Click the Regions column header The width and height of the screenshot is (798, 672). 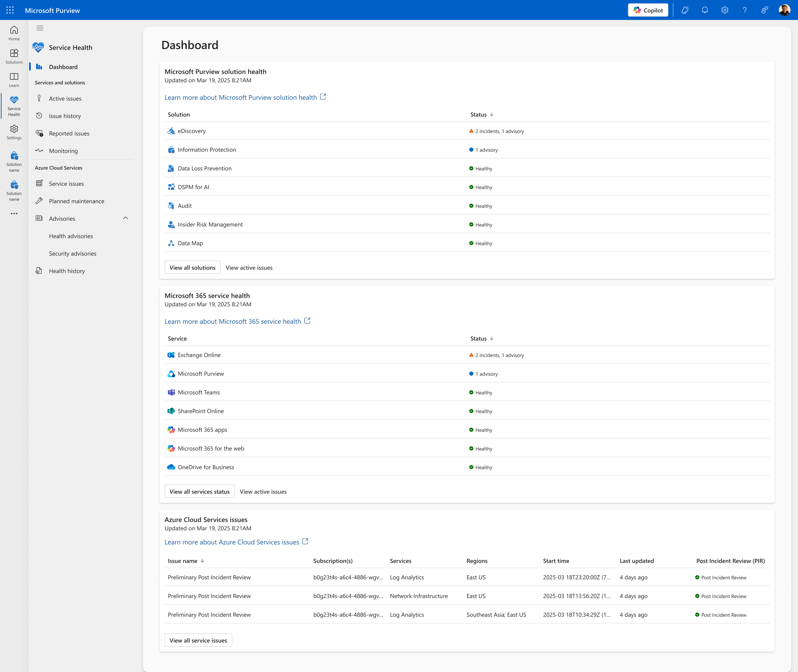point(477,561)
